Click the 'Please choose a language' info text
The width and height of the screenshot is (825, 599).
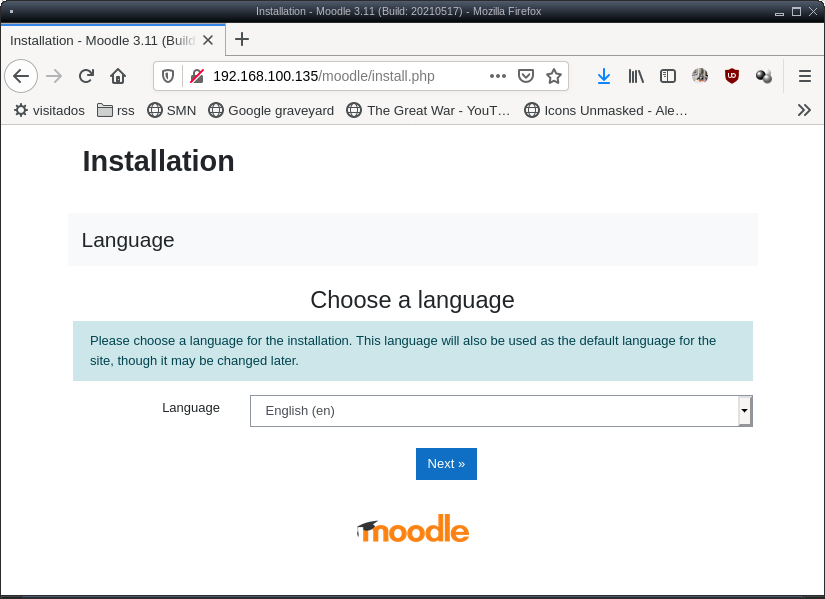coord(403,351)
